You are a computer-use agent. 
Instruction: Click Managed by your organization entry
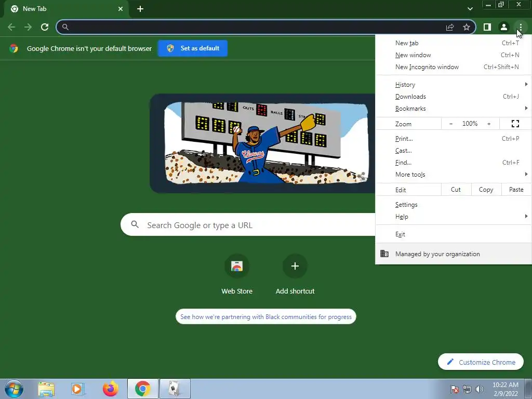454,254
